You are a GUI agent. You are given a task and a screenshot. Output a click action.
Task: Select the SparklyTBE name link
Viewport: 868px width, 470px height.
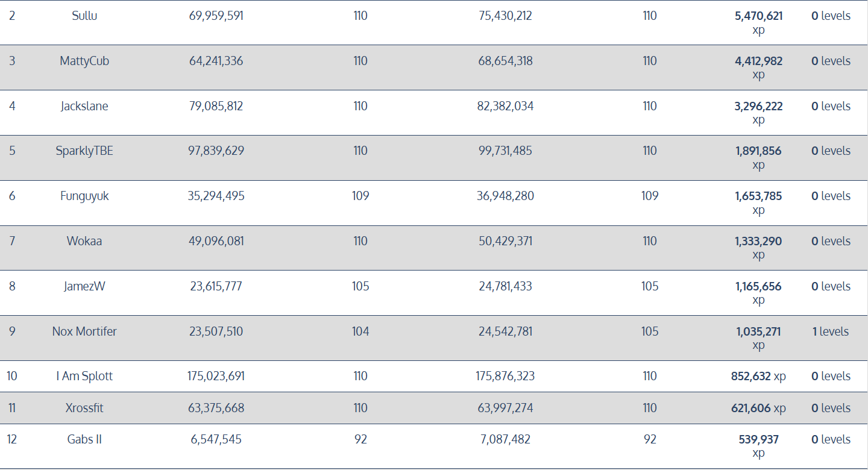(x=84, y=151)
